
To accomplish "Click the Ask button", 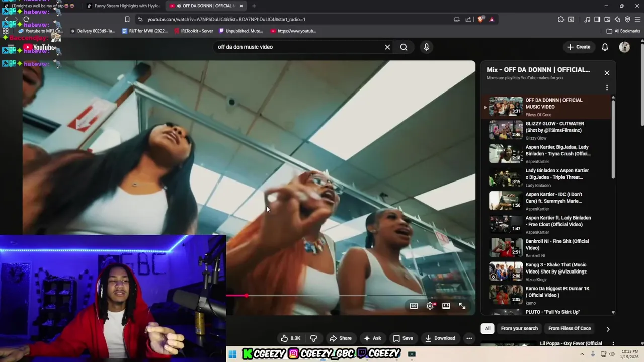I will 373,338.
